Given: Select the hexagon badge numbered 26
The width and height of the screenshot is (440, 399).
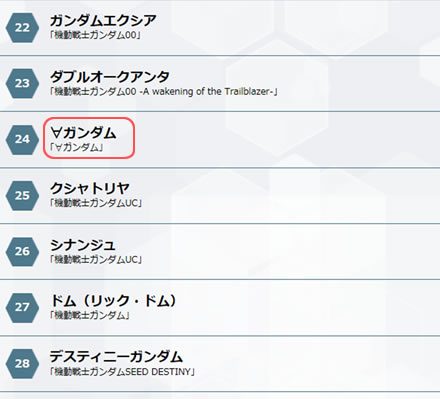Looking at the screenshot, I should click(x=22, y=251).
